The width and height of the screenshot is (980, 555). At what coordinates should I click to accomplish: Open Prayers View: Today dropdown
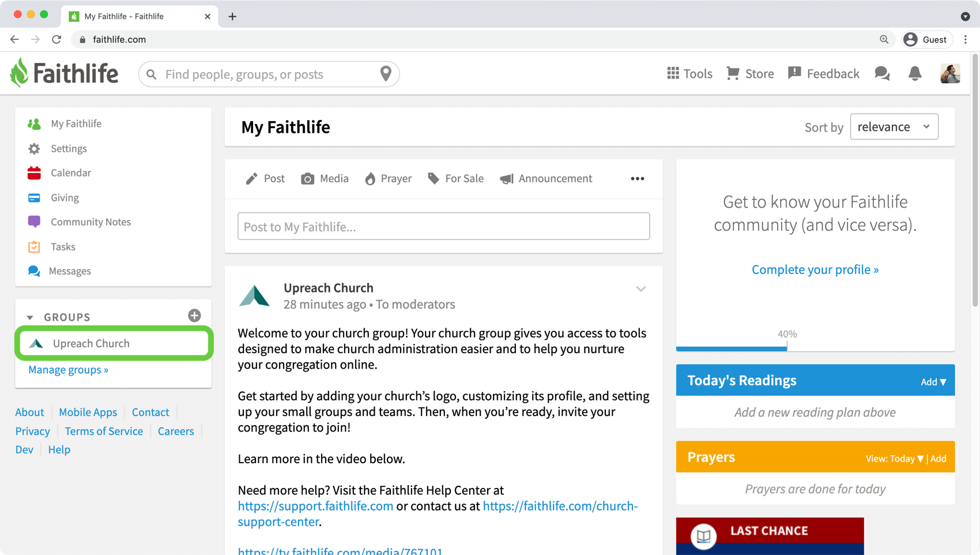click(x=894, y=459)
